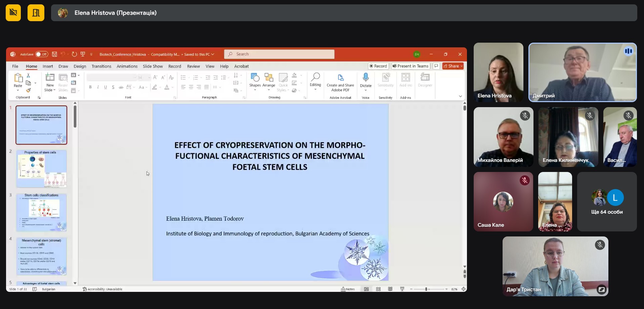Click the picture-in-picture icon on Дар'я Тристан tile
The width and height of the screenshot is (644, 309).
(x=601, y=289)
